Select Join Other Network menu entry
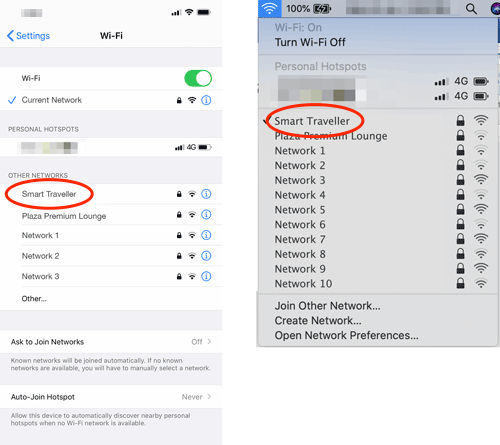Image resolution: width=500 pixels, height=445 pixels. pyautogui.click(x=327, y=306)
